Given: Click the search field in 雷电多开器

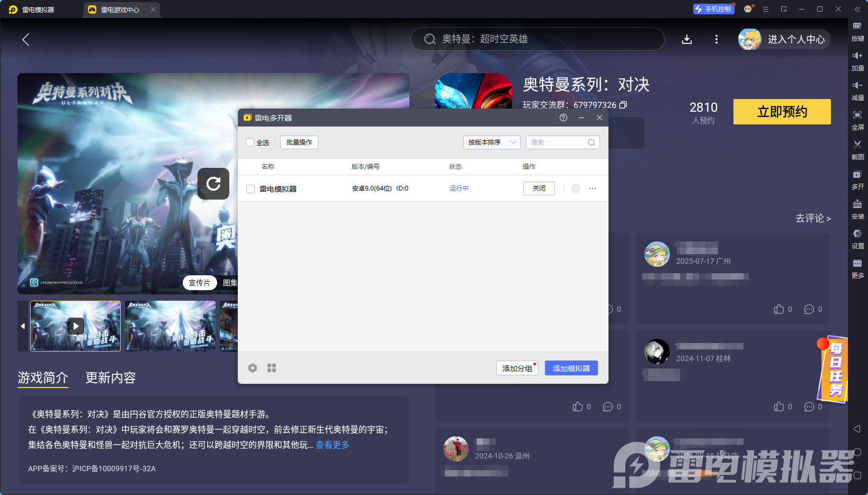Looking at the screenshot, I should [558, 142].
